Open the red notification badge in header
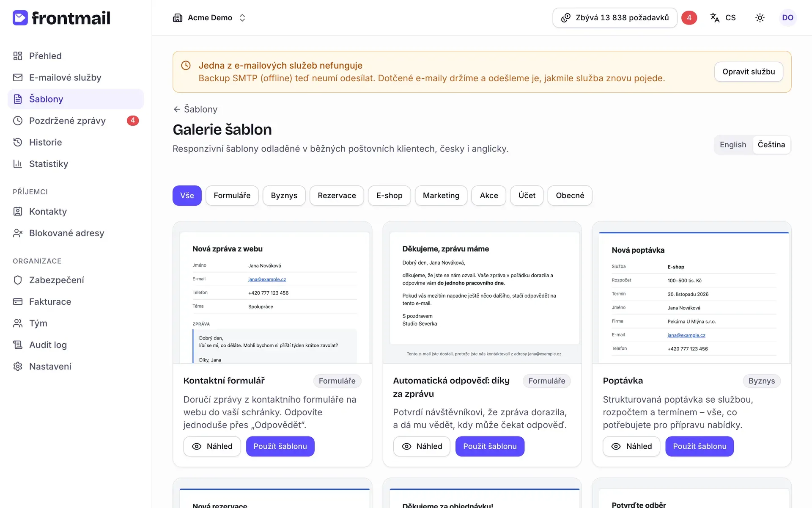 [689, 18]
